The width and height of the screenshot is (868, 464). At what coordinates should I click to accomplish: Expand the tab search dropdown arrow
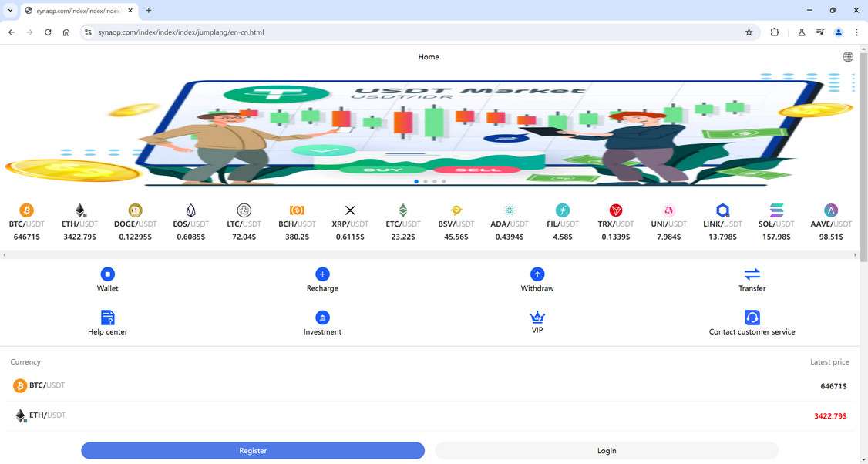tap(10, 10)
